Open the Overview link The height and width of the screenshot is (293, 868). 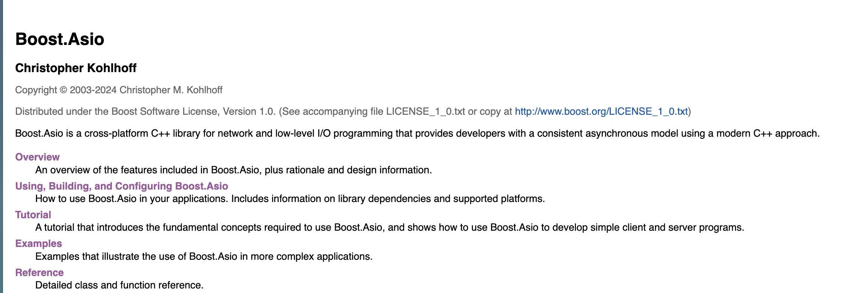tap(37, 157)
